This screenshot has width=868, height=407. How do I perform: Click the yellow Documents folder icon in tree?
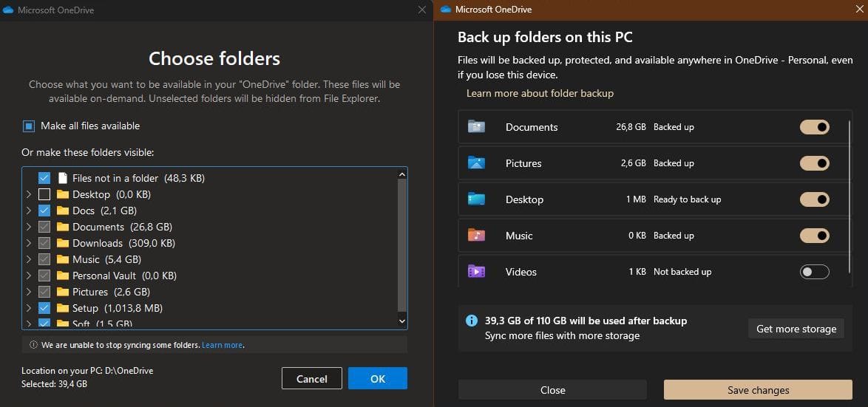tap(63, 227)
